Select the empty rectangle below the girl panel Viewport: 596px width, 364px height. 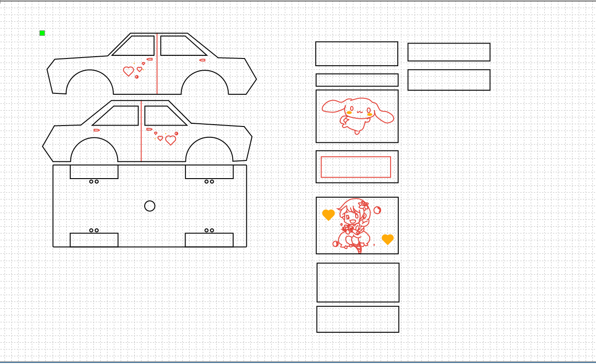pos(358,282)
